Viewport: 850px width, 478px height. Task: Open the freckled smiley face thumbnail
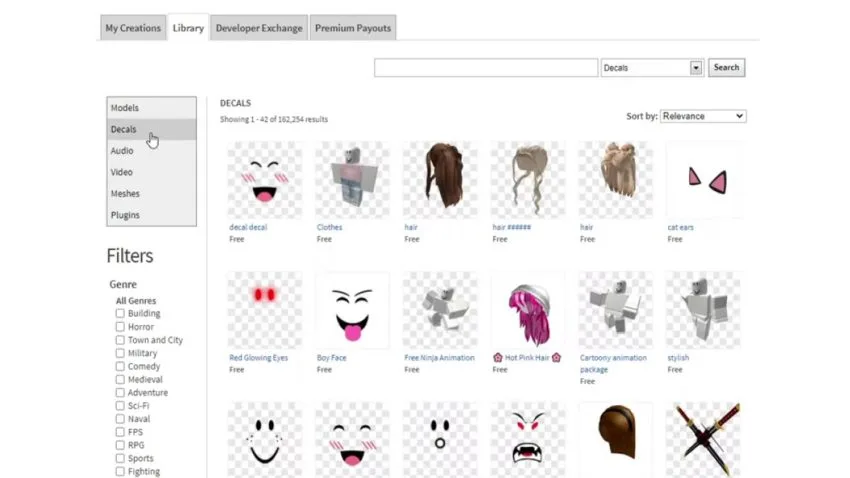tap(265, 440)
